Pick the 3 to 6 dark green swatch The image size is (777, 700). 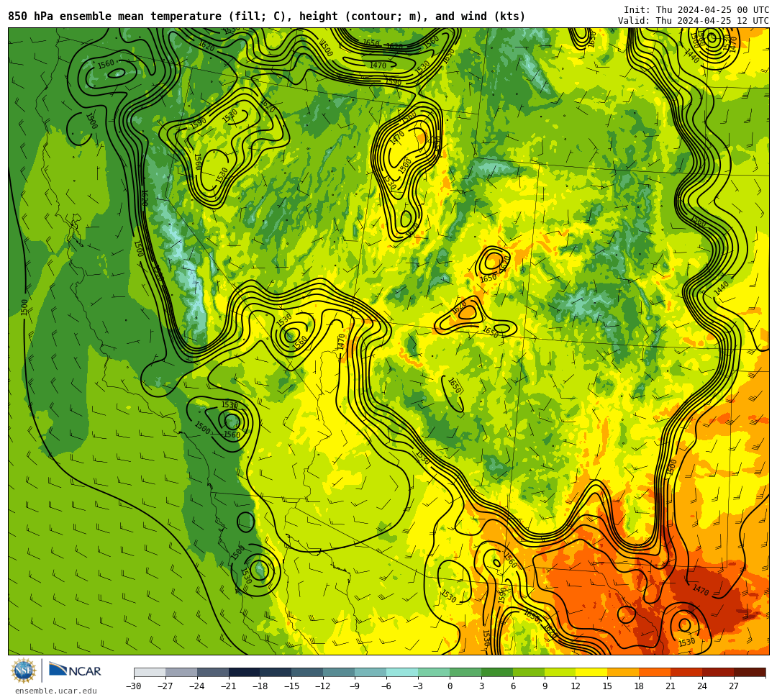coord(497,672)
